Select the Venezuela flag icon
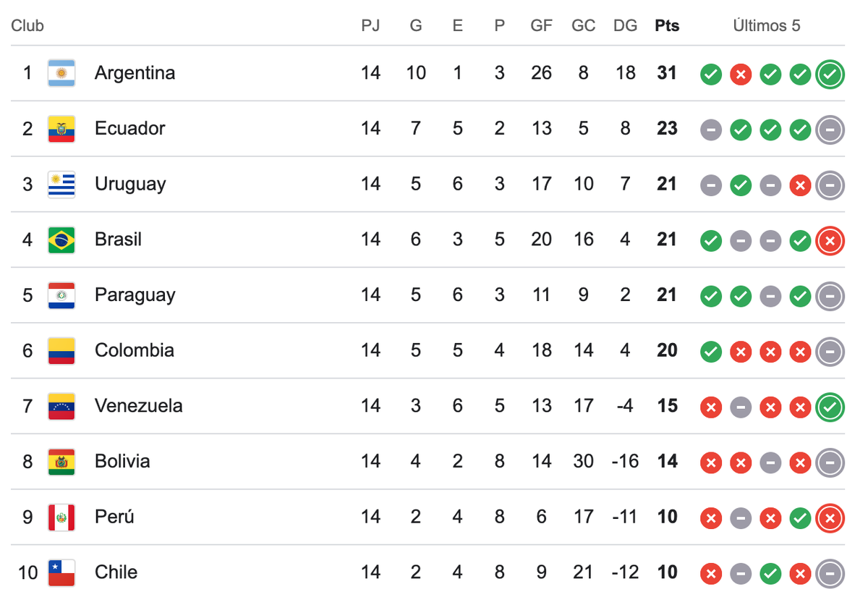868x613 pixels. [61, 406]
